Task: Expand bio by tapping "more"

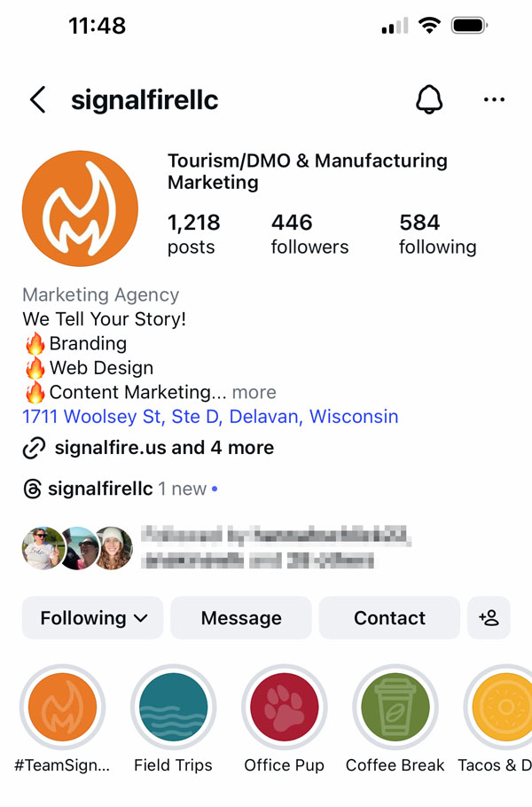Action: tap(254, 392)
